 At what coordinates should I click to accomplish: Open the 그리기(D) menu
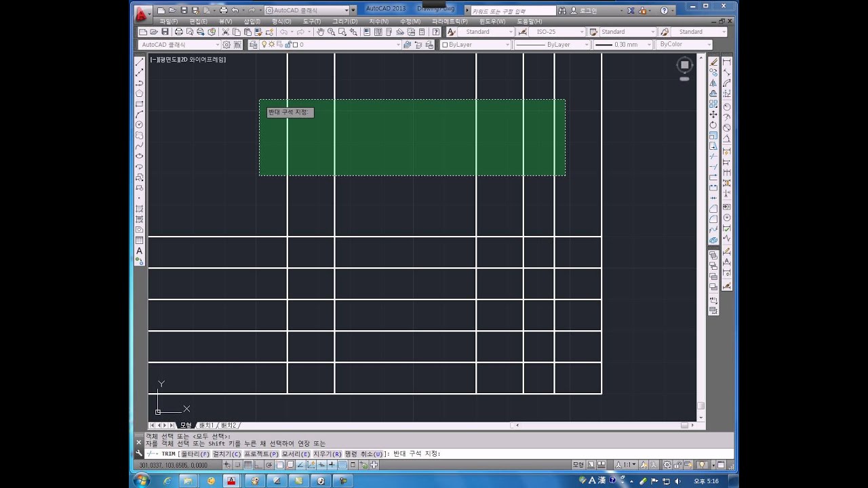tap(345, 22)
